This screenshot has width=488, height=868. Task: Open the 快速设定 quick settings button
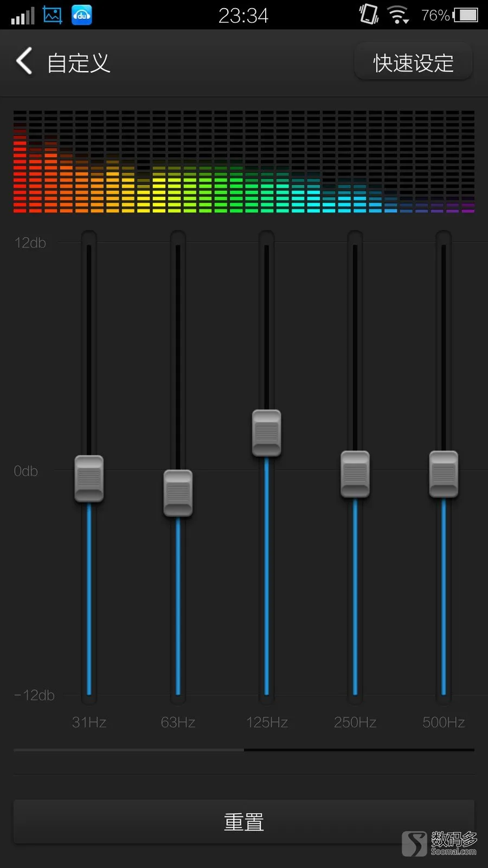pos(413,62)
